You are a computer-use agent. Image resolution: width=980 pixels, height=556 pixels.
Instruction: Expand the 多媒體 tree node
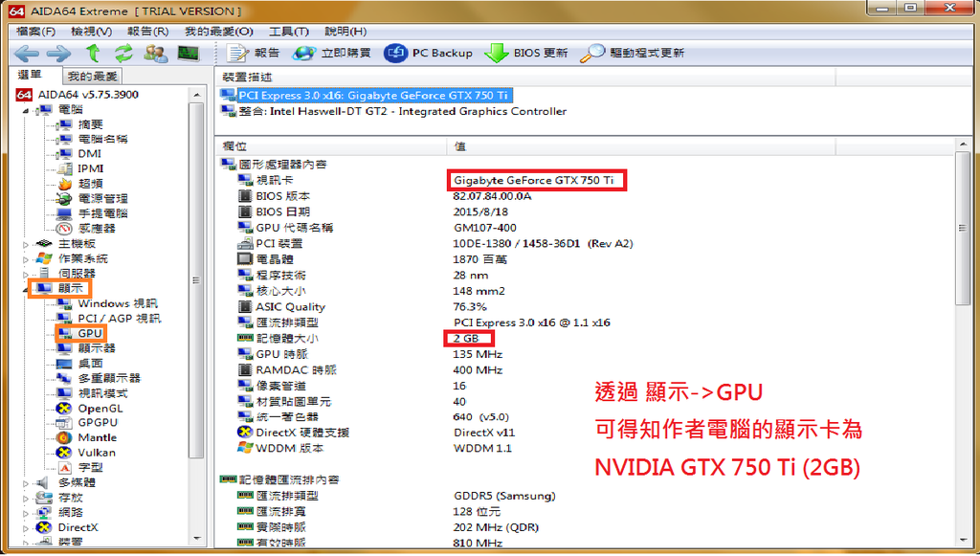(26, 483)
